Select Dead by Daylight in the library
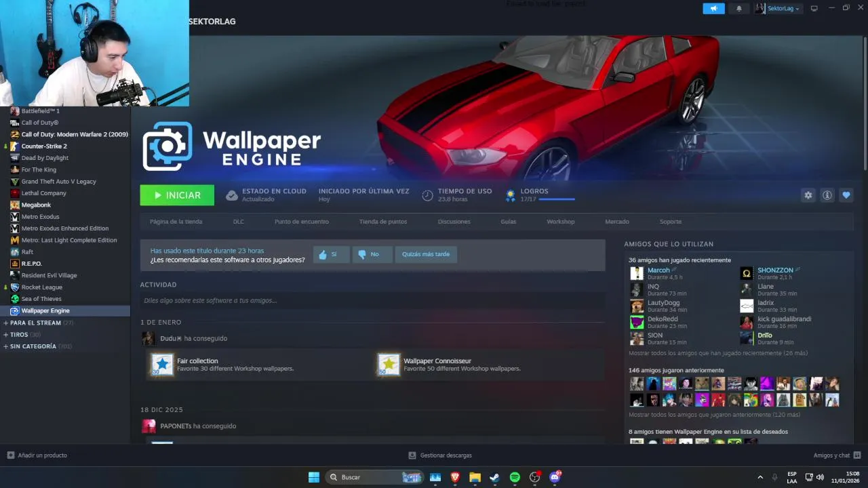868x488 pixels. tap(45, 158)
